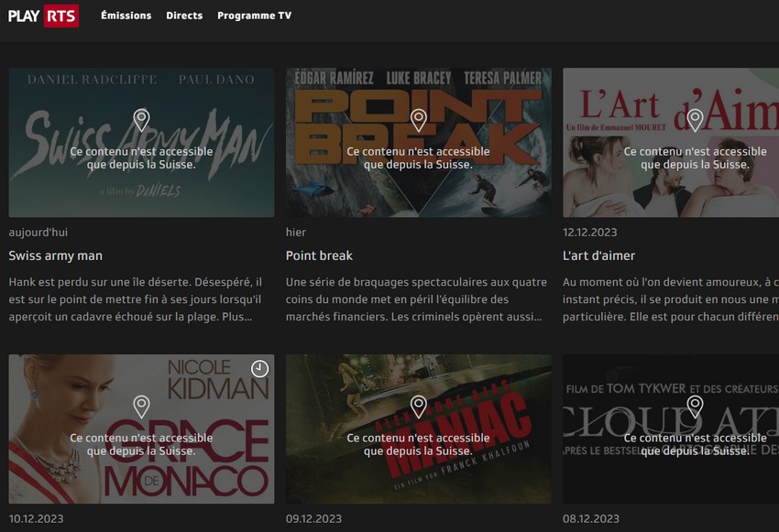Viewport: 779px width, 532px height.
Task: Open the Point break title link
Action: click(319, 255)
